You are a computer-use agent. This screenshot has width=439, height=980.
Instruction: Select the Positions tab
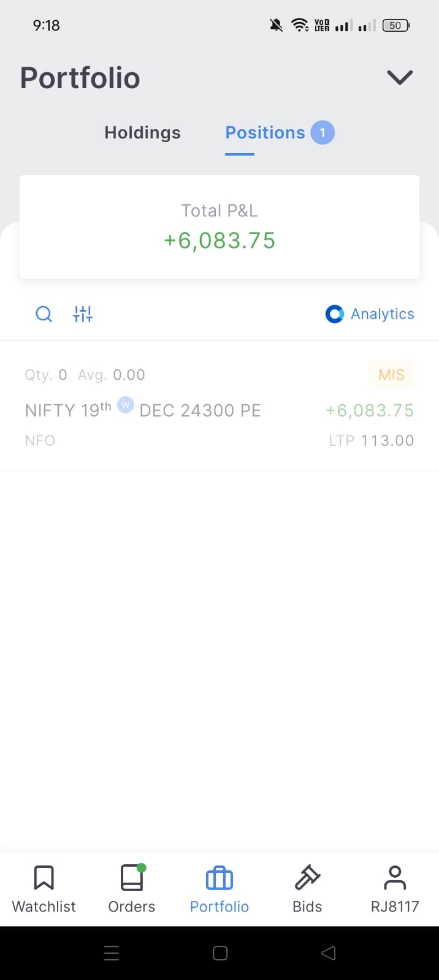tap(265, 133)
